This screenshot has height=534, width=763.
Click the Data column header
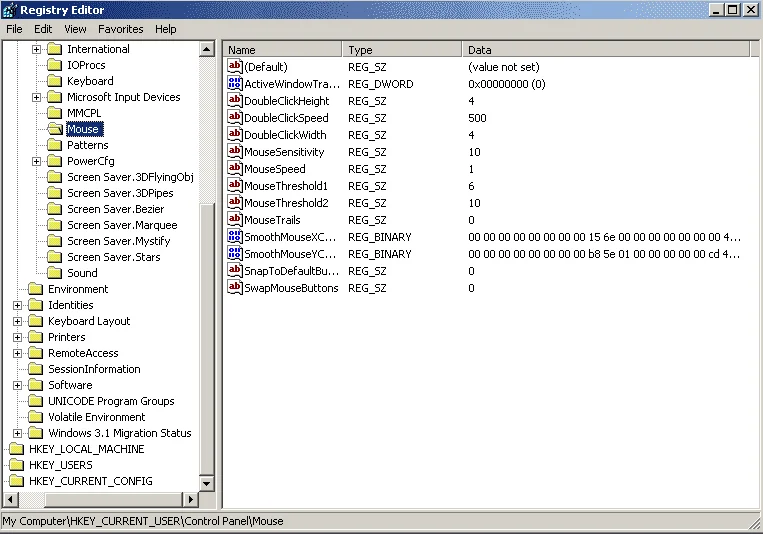tap(606, 50)
